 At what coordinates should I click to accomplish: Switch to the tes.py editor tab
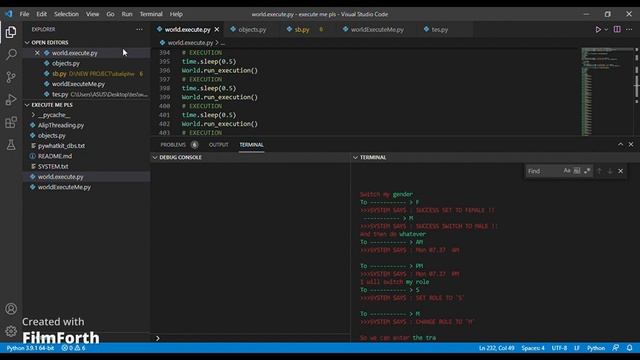point(440,29)
